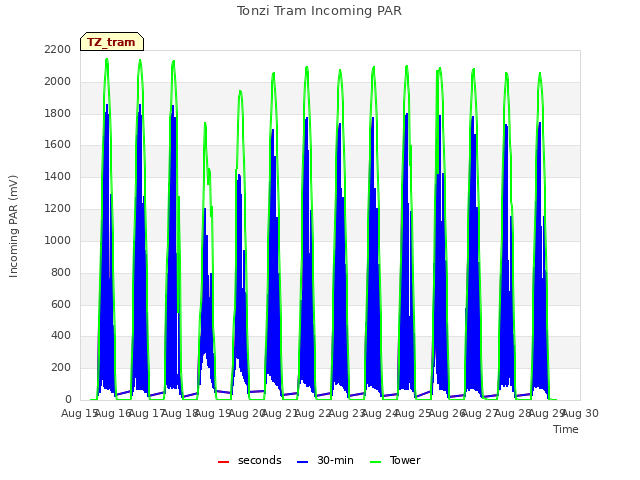Click the y-axis label Incoming PAR (mV)
Viewport: 640px width, 480px height.
point(13,227)
